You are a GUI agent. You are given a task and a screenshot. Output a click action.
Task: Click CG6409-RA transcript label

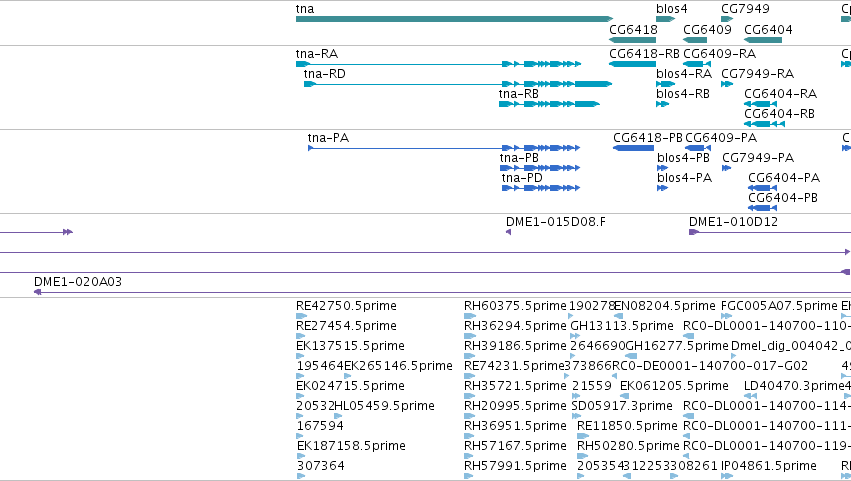pyautogui.click(x=720, y=54)
